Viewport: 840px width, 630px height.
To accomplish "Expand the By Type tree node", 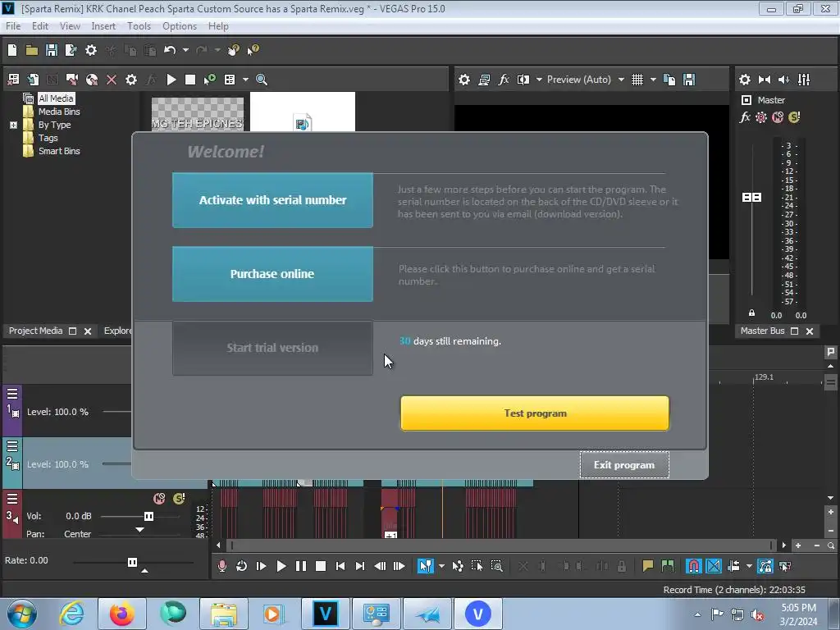I will (13, 126).
